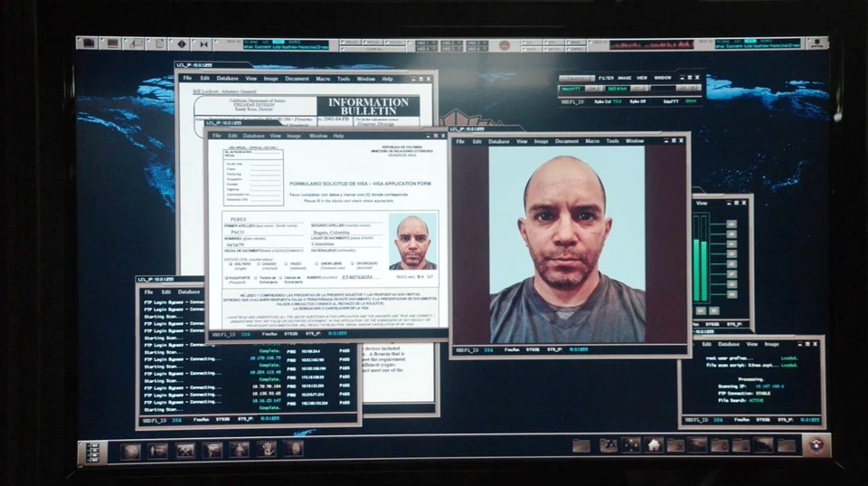
Task: Tick the Pasaporte (Passport) checkbox
Action: coord(227,278)
